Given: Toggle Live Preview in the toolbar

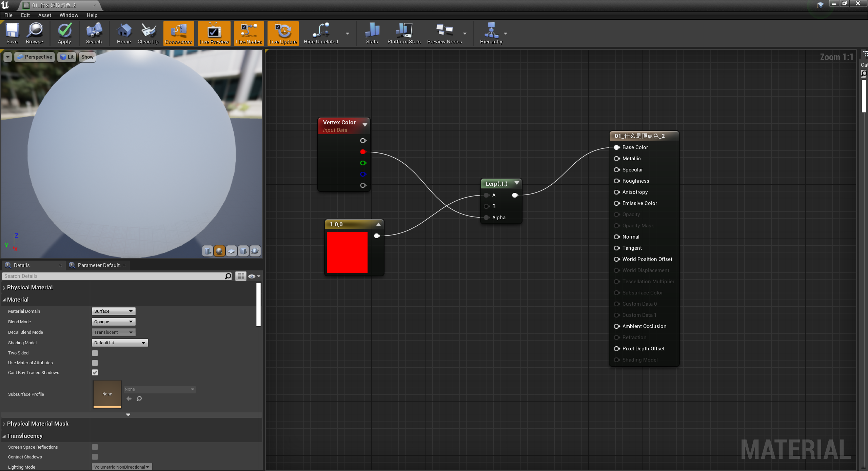Looking at the screenshot, I should pos(214,33).
